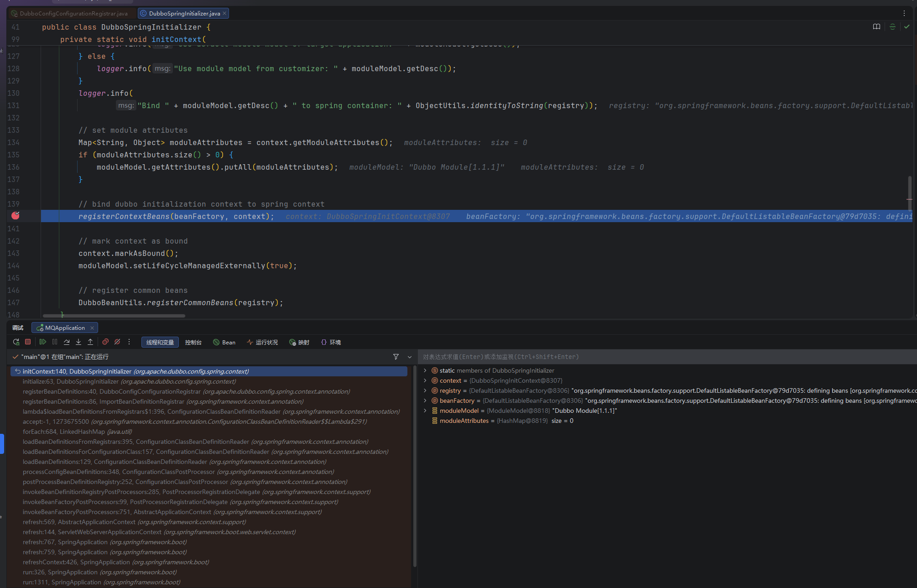
Task: Expand the context variable node
Action: click(425, 380)
